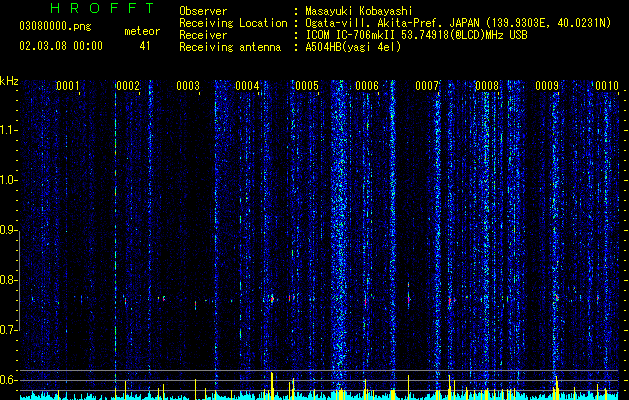Click the Receiving Location label
Screen dimensions: 629x400
click(x=233, y=23)
